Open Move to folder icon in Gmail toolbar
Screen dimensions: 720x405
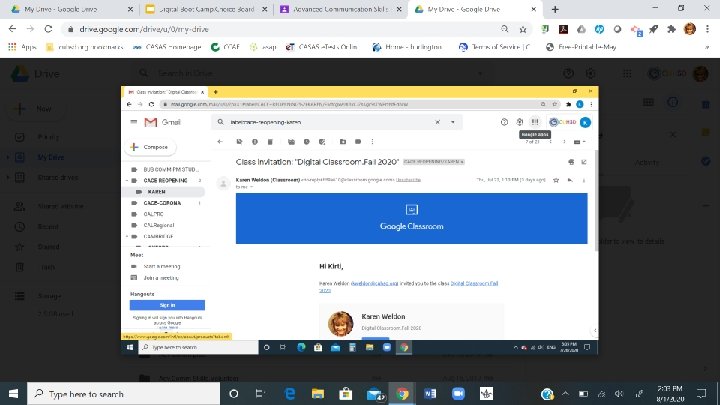[343, 142]
